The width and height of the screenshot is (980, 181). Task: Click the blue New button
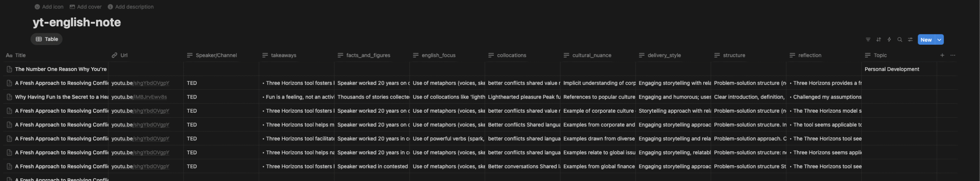click(x=926, y=40)
